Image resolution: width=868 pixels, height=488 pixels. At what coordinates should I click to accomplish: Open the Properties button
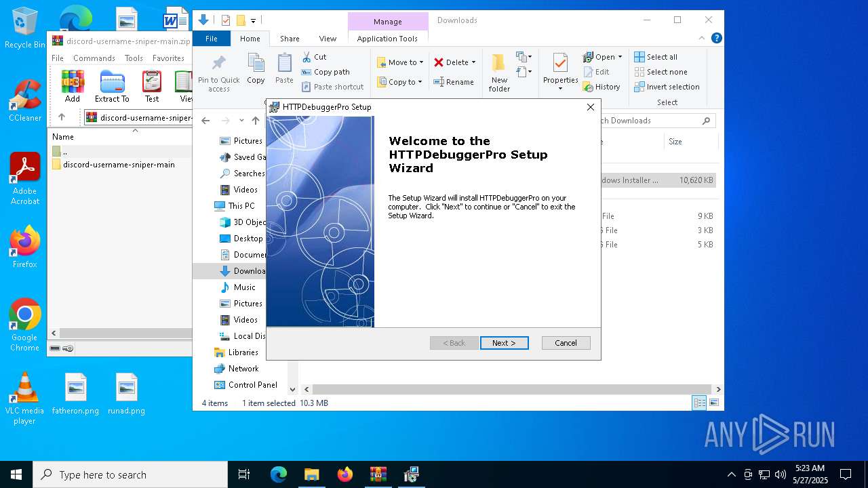[x=560, y=73]
